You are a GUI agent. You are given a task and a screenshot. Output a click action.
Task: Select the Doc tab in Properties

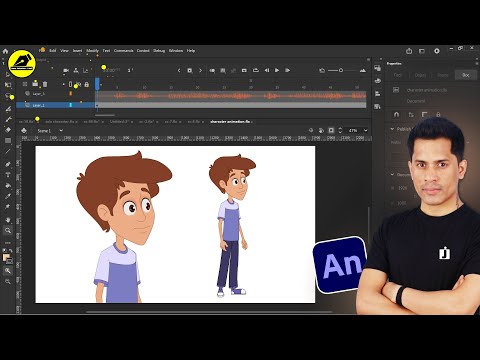click(466, 75)
